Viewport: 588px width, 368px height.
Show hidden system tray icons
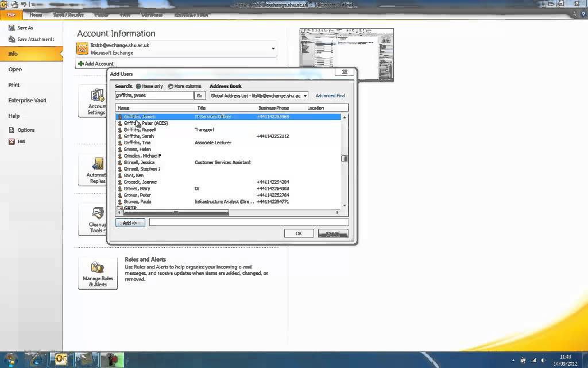[x=513, y=361]
